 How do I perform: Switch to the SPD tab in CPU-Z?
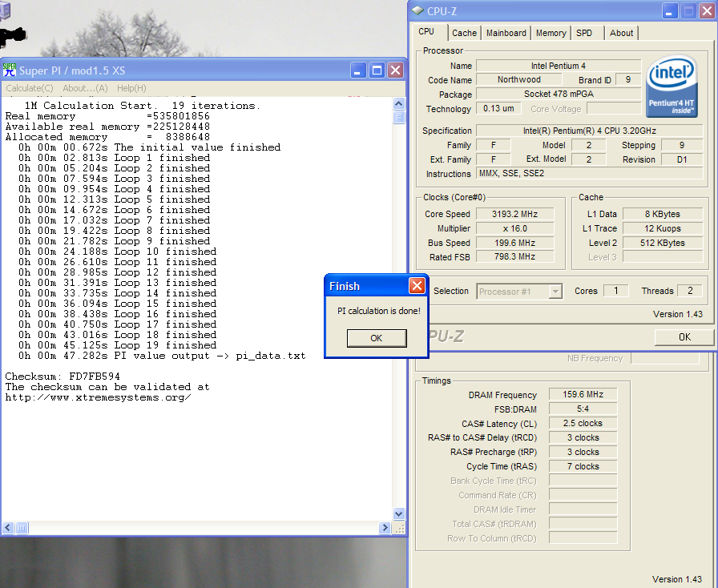[584, 33]
